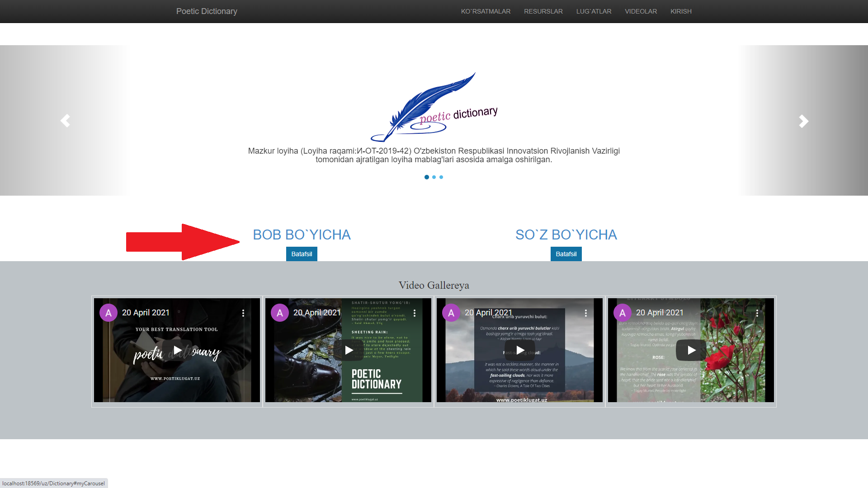The image size is (868, 488).
Task: Click the KIRISH login link
Action: click(681, 11)
